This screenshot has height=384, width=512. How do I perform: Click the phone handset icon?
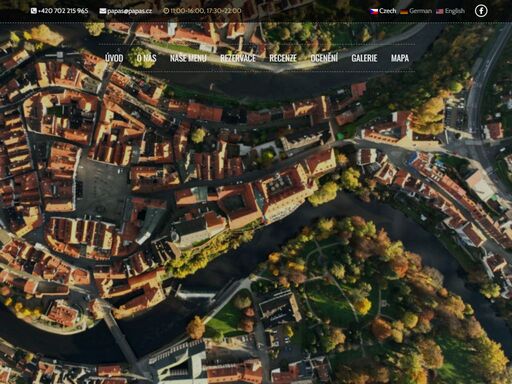(x=34, y=11)
